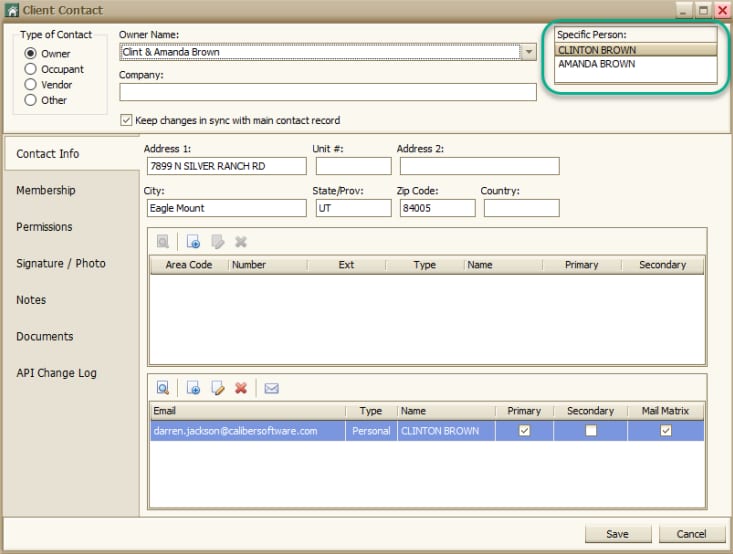Delete the selected email with red X
The height and width of the screenshot is (554, 733).
pos(241,388)
